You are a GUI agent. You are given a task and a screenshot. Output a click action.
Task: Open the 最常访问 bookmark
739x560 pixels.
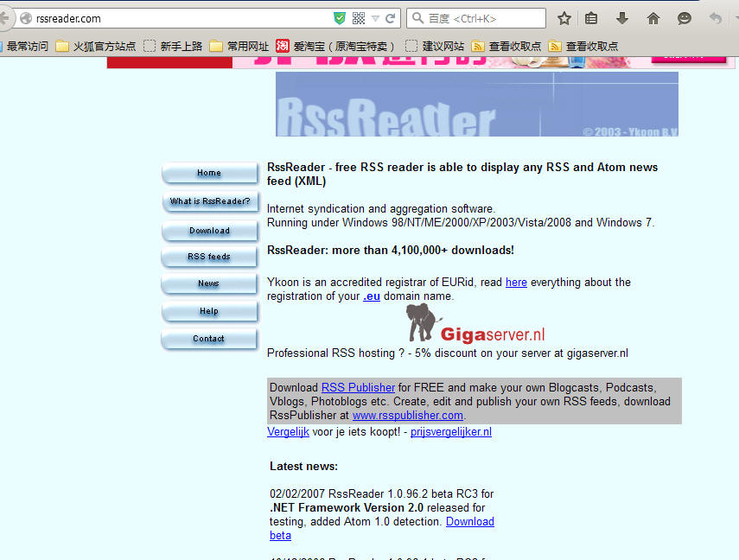(24, 46)
